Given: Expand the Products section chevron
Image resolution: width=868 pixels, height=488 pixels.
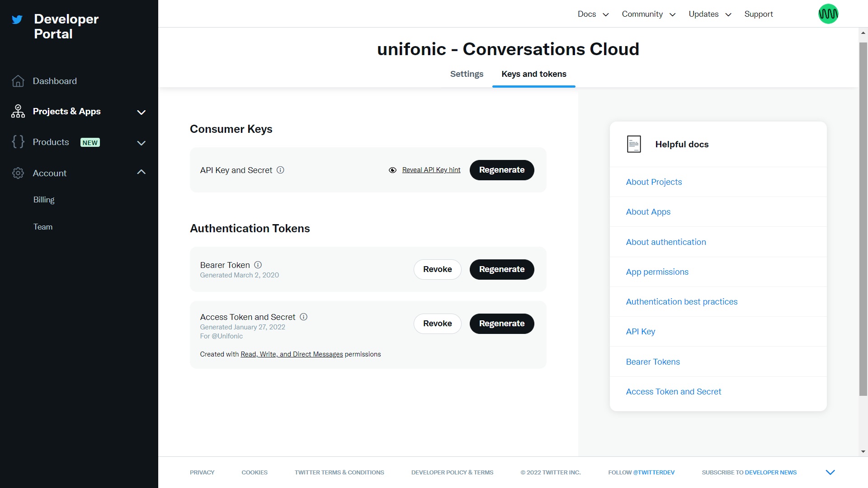Looking at the screenshot, I should [141, 143].
